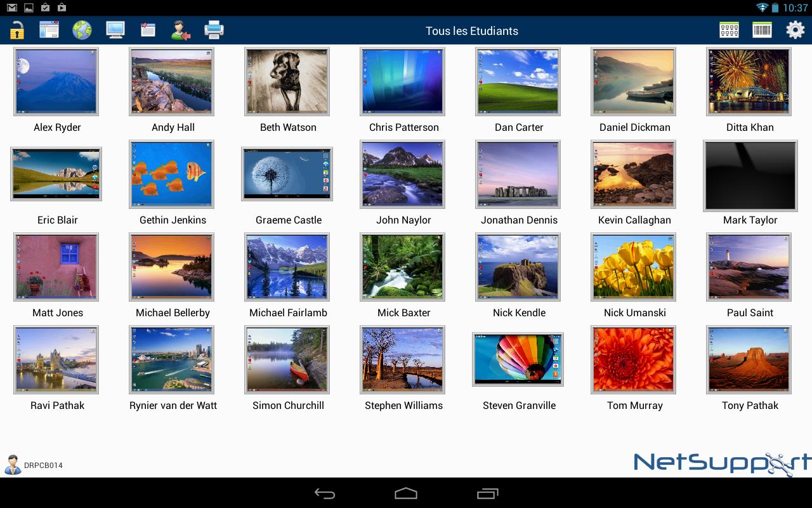Click the 'Ditta Khan' name label
This screenshot has width=812, height=508.
point(750,127)
